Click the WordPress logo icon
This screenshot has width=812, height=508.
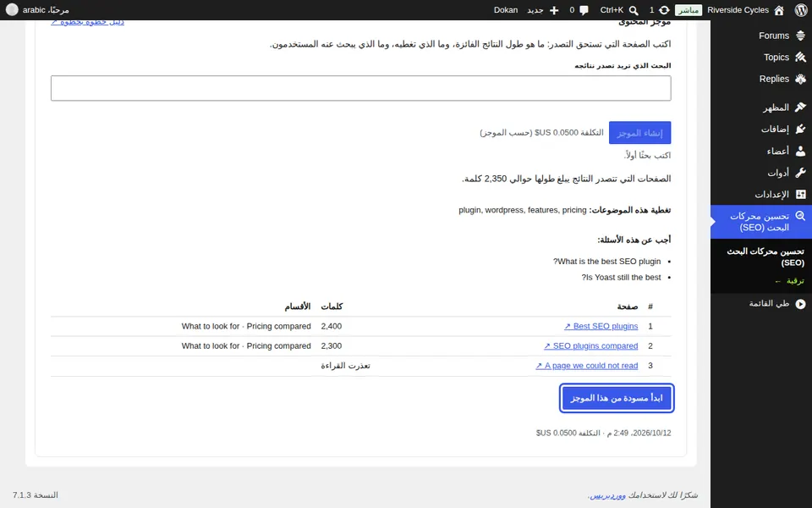tap(801, 10)
